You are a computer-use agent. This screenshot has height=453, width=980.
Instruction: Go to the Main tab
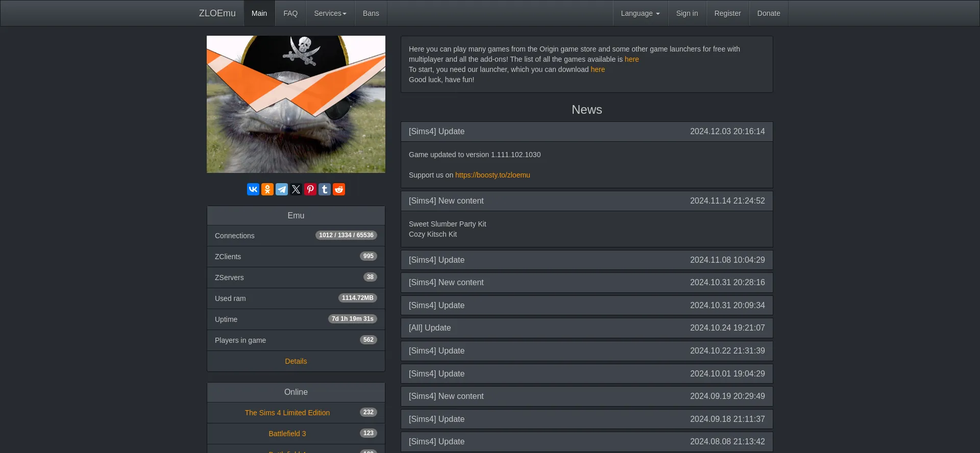coord(259,13)
